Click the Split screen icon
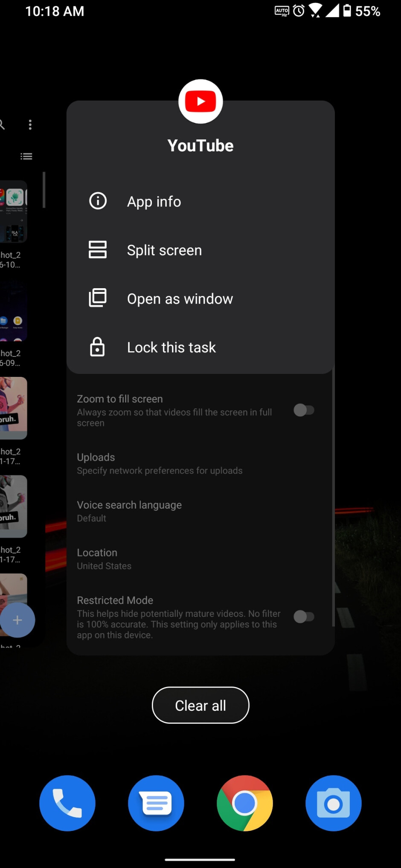The width and height of the screenshot is (401, 868). (98, 249)
